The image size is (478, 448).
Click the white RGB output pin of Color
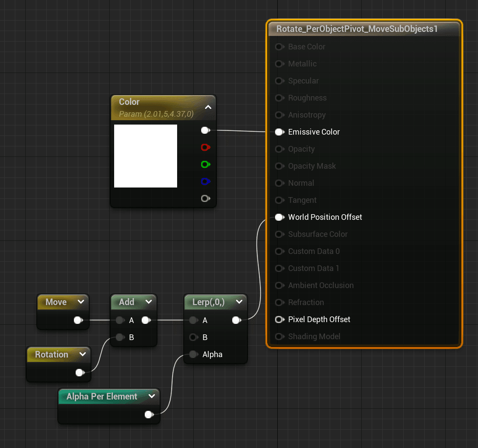tap(206, 130)
